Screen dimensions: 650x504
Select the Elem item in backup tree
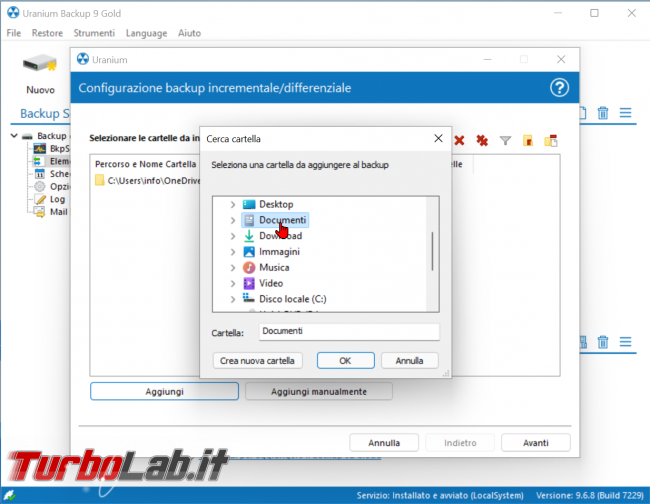pos(52,161)
